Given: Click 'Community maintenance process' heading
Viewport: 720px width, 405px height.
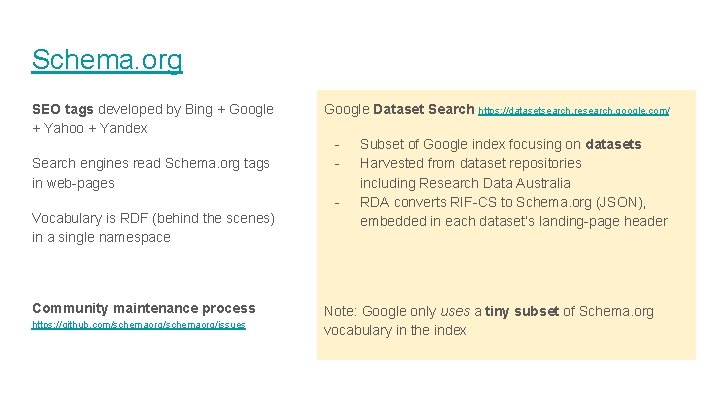Looking at the screenshot, I should click(x=143, y=308).
